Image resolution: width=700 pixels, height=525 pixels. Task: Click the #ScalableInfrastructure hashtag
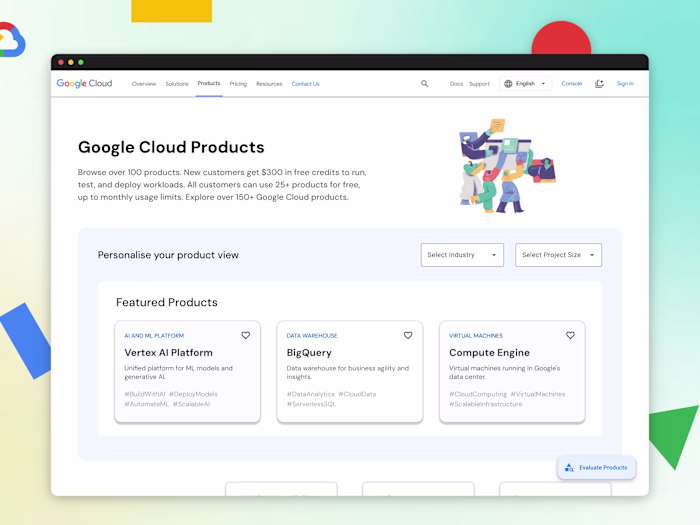click(x=486, y=404)
